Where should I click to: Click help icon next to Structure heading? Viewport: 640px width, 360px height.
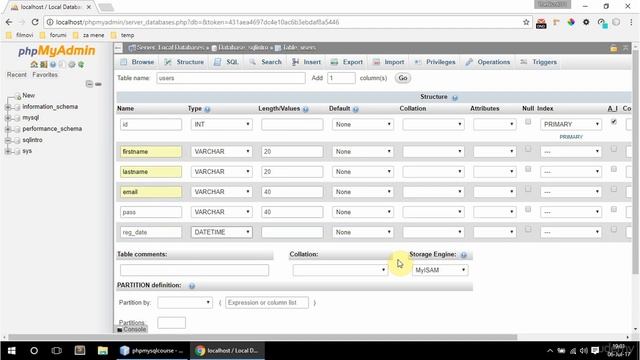coord(455,98)
